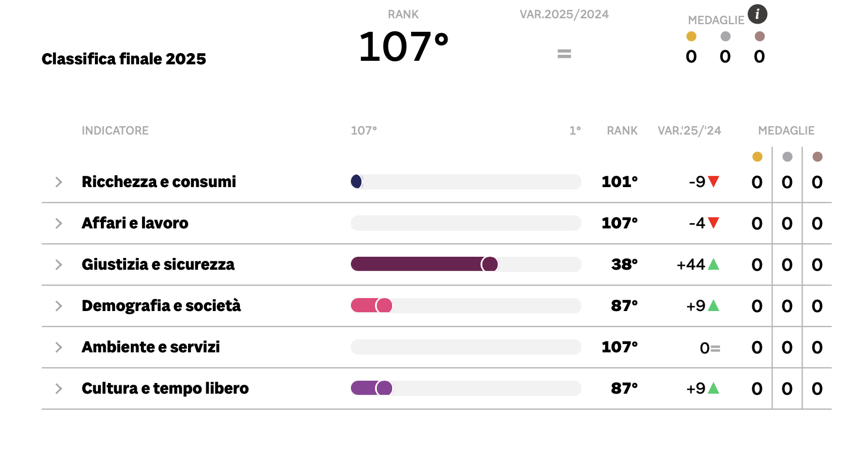This screenshot has height=458, width=868.
Task: Click the silver medal dot in the table header
Action: 787,157
